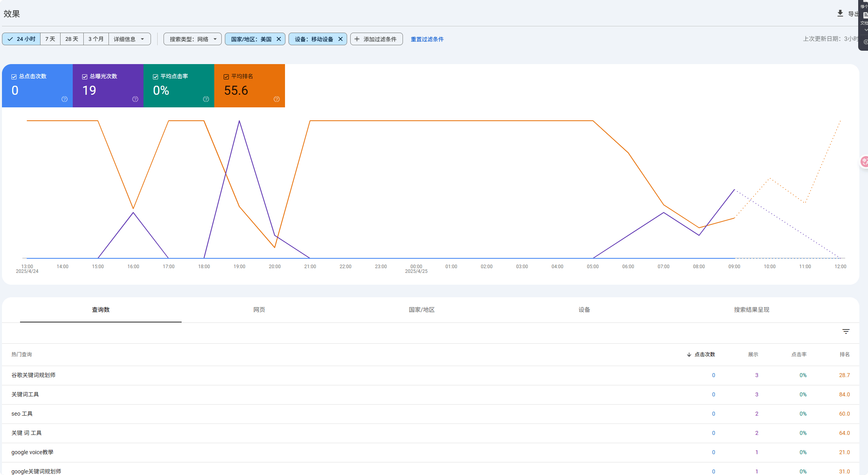868x475 pixels.
Task: Click the purple 总曝光次数 metric card
Action: (x=108, y=86)
